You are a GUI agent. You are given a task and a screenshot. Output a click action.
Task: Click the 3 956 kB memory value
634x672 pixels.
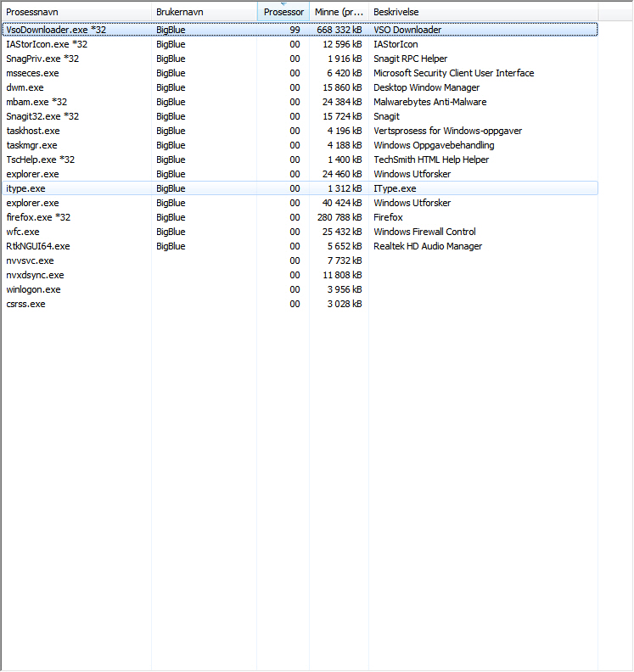[345, 289]
